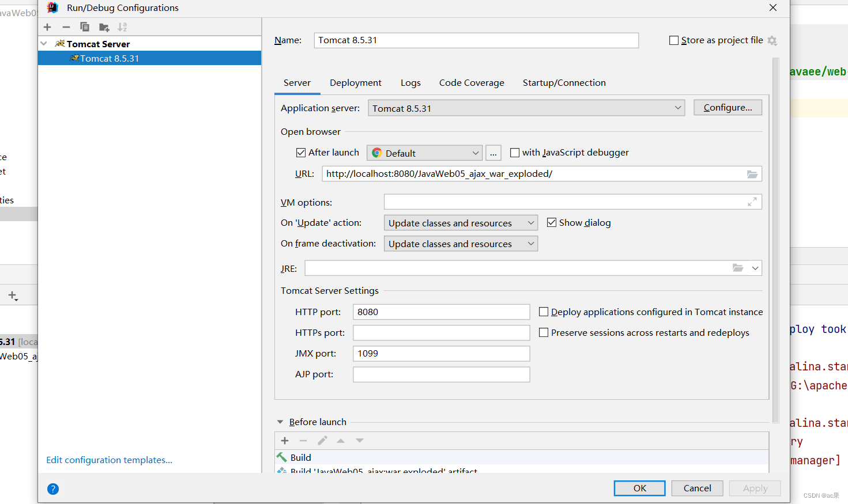The height and width of the screenshot is (504, 848).
Task: Uncheck the After launch checkbox
Action: (301, 153)
